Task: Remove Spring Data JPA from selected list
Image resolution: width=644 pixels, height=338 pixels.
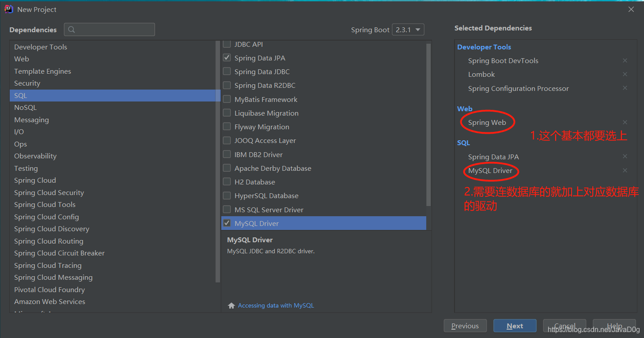Action: (625, 156)
